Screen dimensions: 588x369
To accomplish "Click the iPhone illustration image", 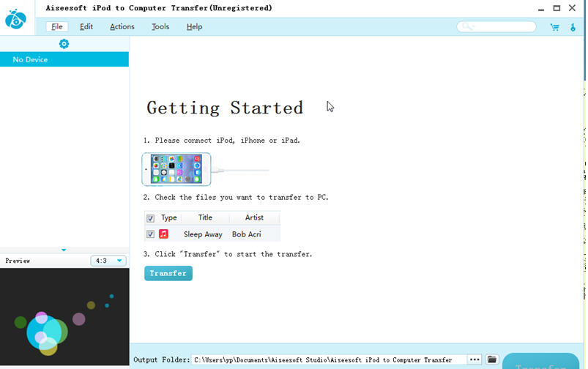I will [176, 169].
